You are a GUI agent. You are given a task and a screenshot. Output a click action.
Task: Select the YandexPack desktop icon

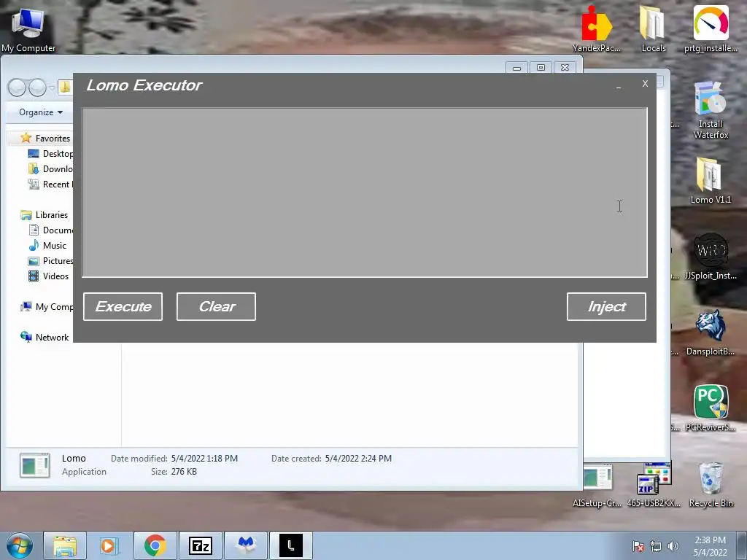597,29
